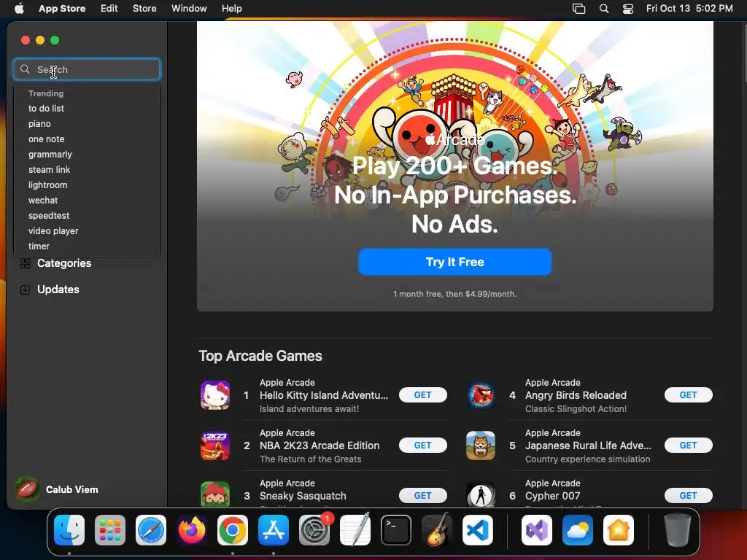Click Calub Viem's profile avatar

[27, 489]
